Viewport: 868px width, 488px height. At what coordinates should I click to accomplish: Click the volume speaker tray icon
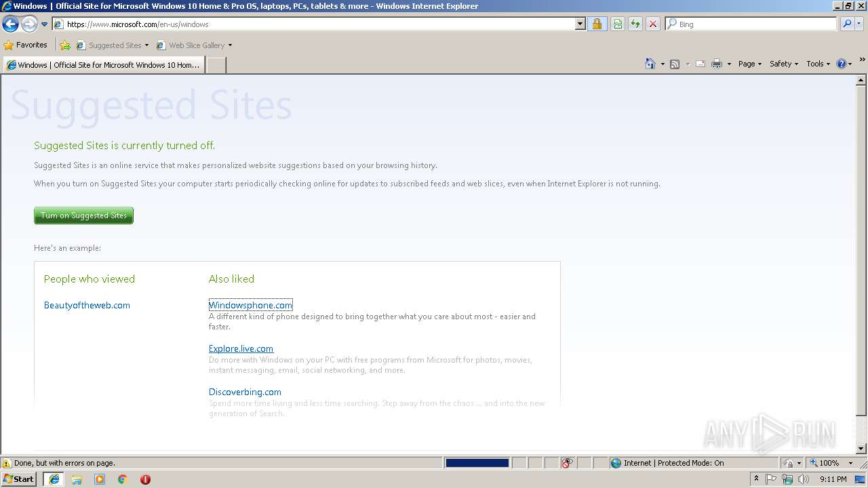pos(803,479)
